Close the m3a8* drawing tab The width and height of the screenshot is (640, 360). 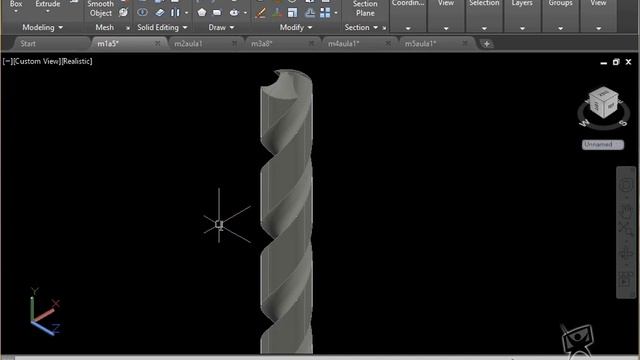pos(311,43)
